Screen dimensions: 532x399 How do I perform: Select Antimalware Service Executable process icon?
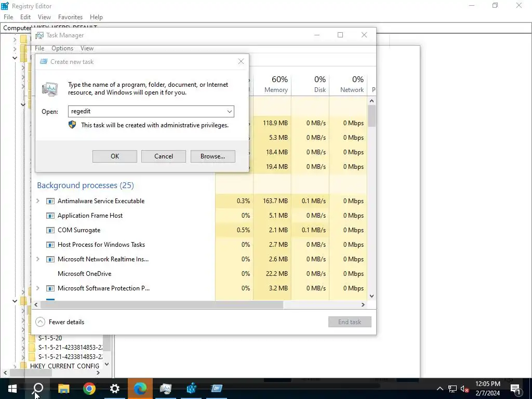[50, 201]
